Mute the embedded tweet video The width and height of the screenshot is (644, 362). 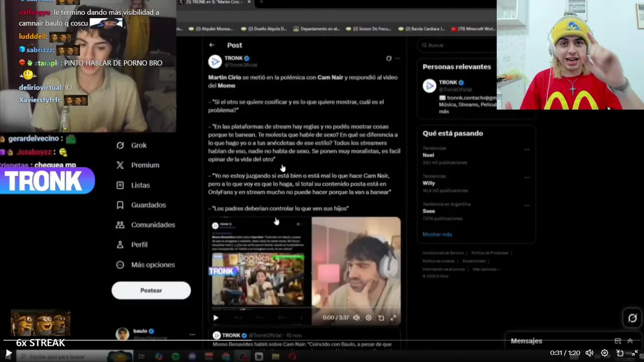click(356, 318)
